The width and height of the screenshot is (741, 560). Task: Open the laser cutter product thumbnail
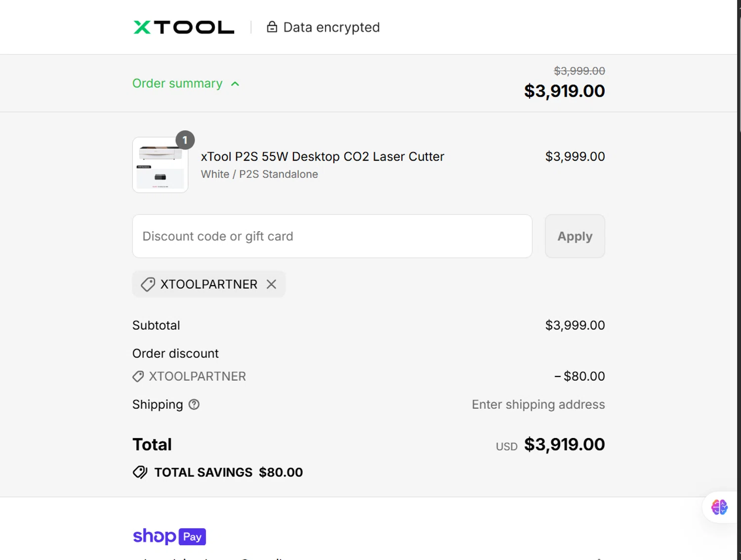point(160,165)
